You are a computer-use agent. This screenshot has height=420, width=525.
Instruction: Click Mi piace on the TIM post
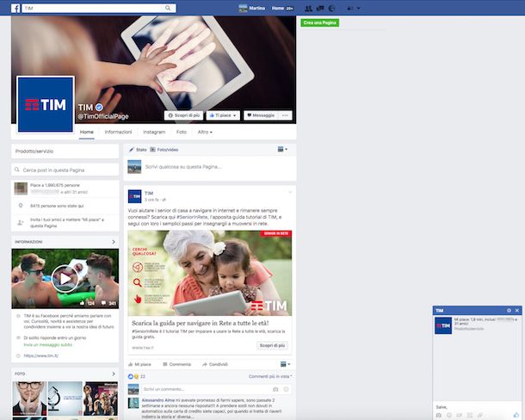[139, 364]
